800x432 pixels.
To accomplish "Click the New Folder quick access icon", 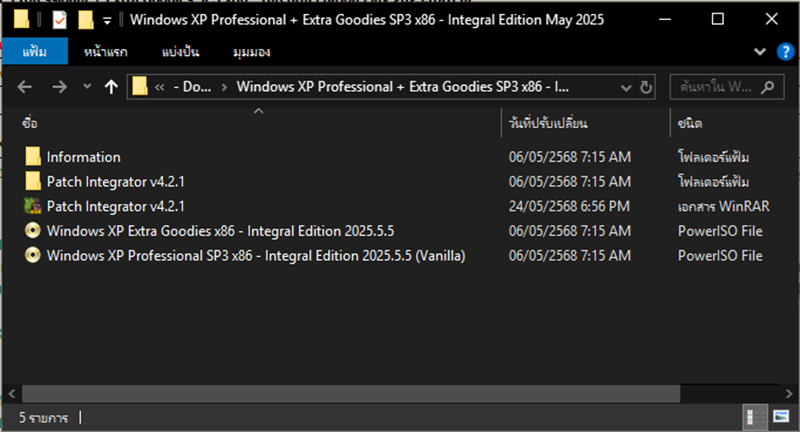I will pos(86,20).
